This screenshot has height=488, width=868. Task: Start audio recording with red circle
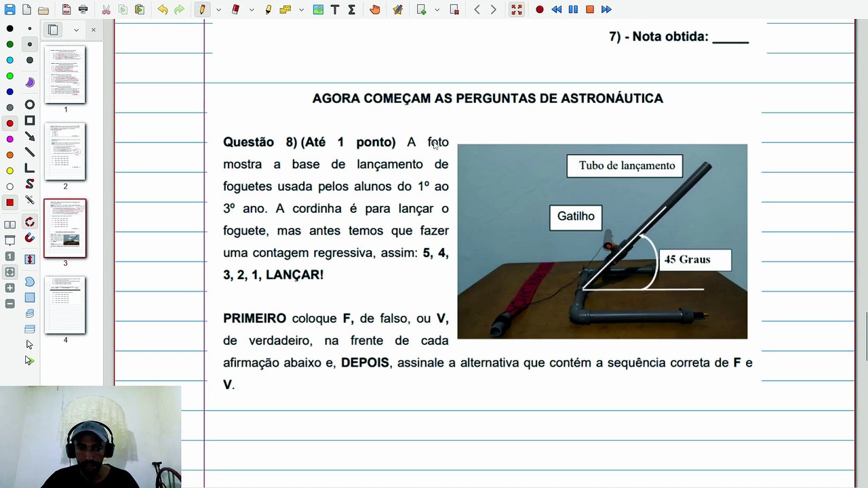(540, 9)
